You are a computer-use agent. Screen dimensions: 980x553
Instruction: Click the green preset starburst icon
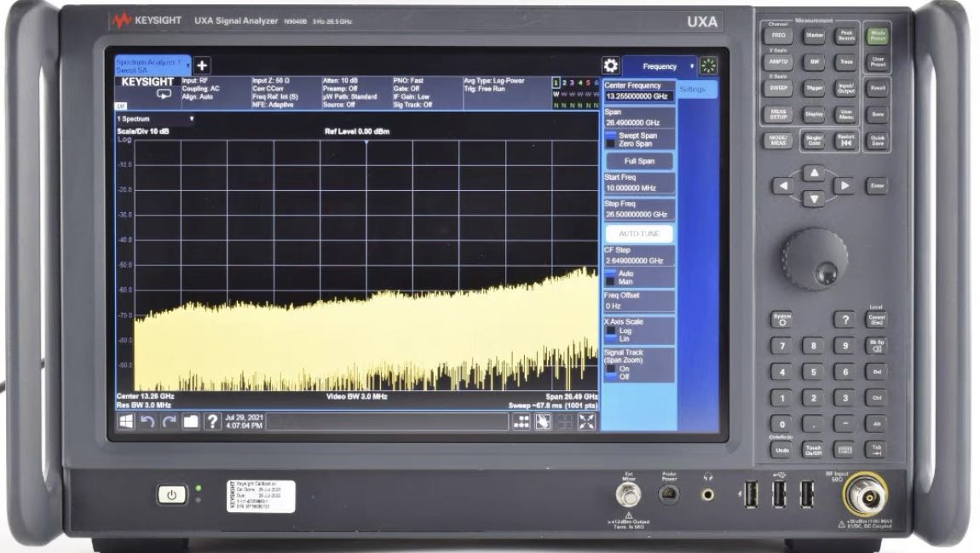(x=709, y=66)
